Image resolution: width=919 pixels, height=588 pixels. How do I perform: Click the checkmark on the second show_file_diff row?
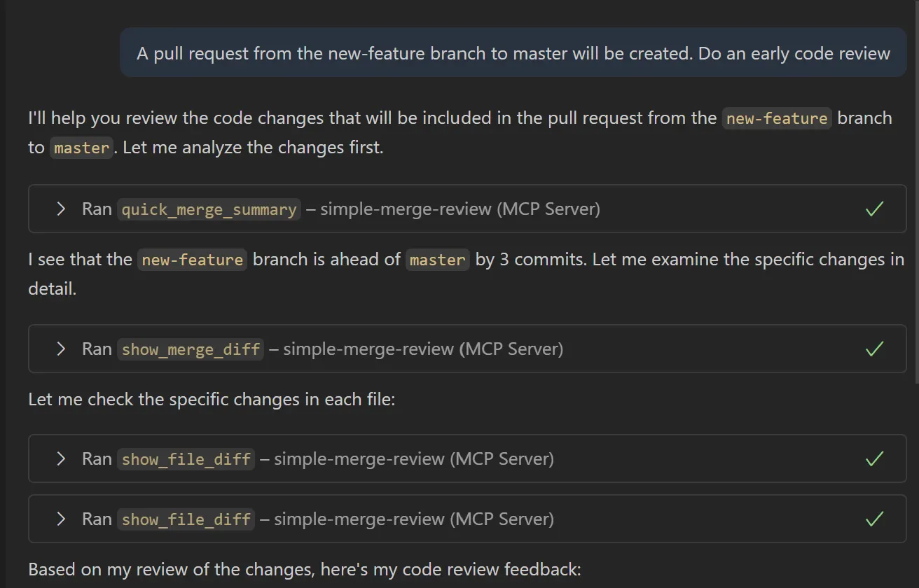(874, 519)
